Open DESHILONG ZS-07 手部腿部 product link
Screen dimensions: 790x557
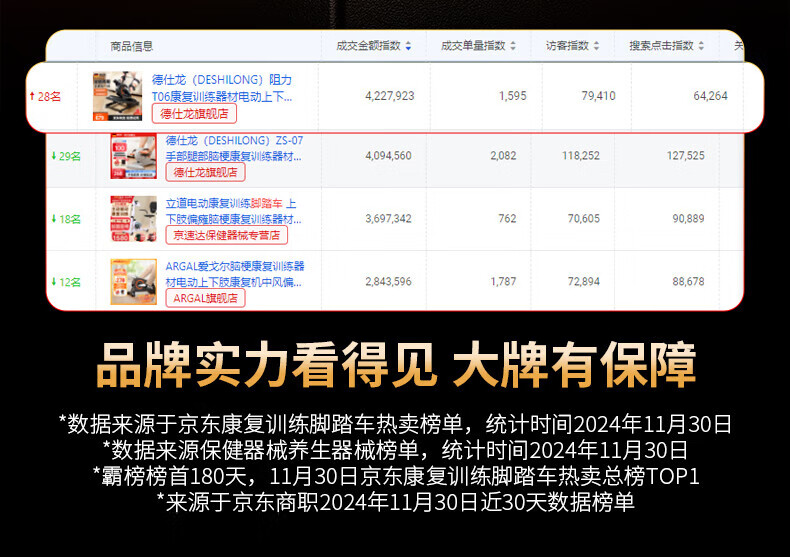pos(234,148)
